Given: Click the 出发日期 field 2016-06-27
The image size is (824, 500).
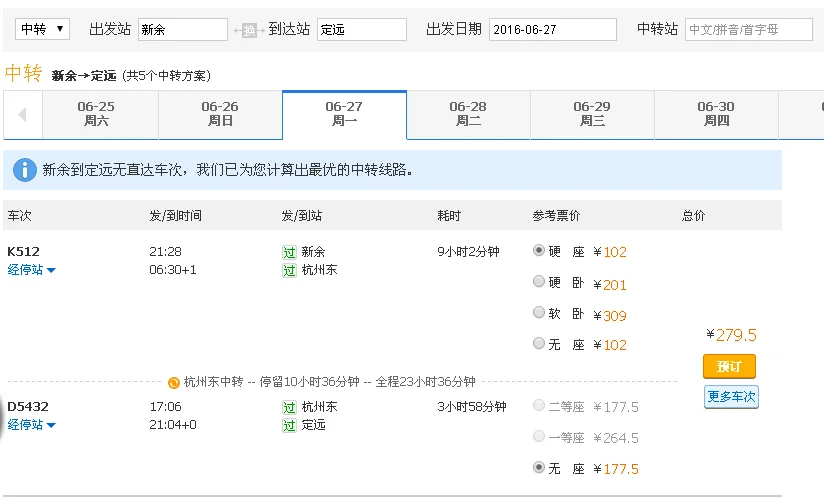Looking at the screenshot, I should (553, 29).
